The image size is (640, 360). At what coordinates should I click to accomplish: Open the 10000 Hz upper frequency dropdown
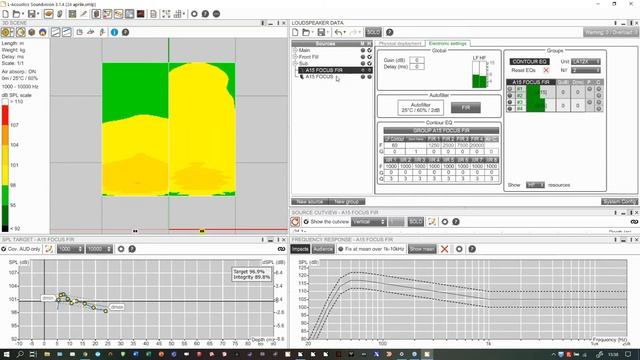click(x=99, y=249)
